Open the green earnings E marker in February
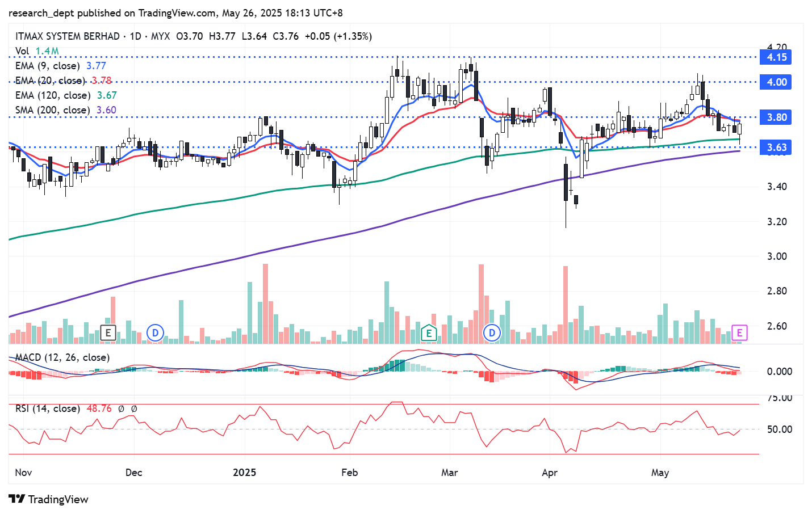812x514 pixels. pos(429,333)
